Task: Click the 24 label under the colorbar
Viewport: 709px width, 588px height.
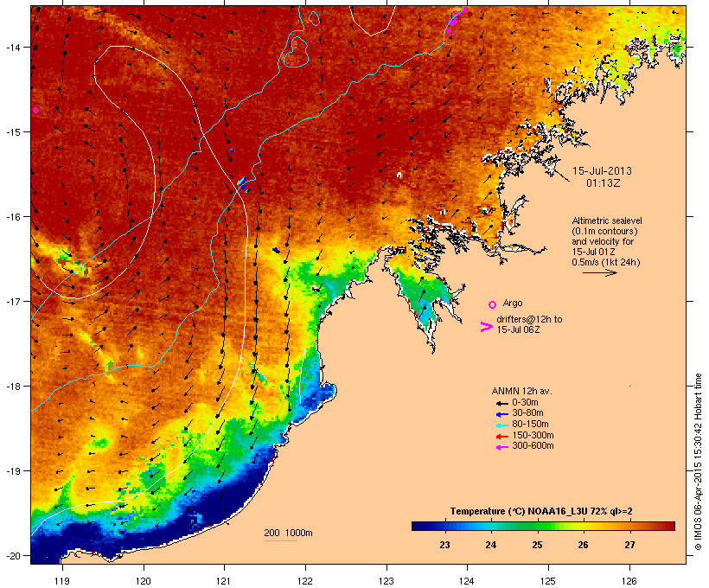Action: pyautogui.click(x=490, y=545)
